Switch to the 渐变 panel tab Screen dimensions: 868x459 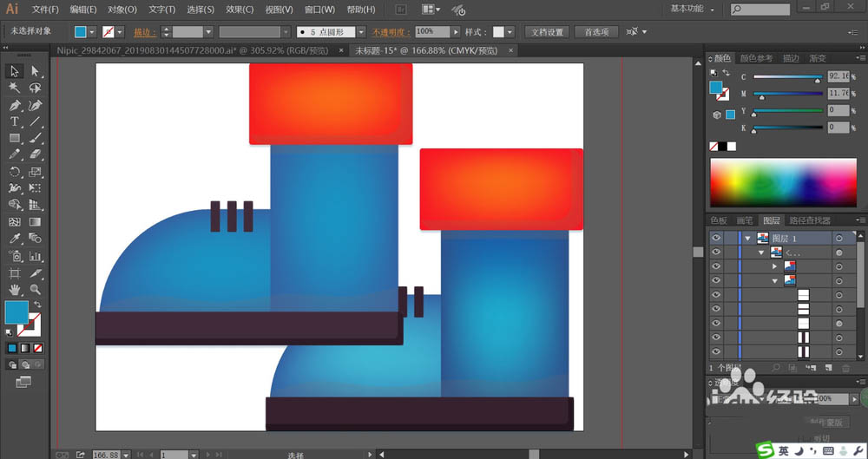pyautogui.click(x=818, y=58)
